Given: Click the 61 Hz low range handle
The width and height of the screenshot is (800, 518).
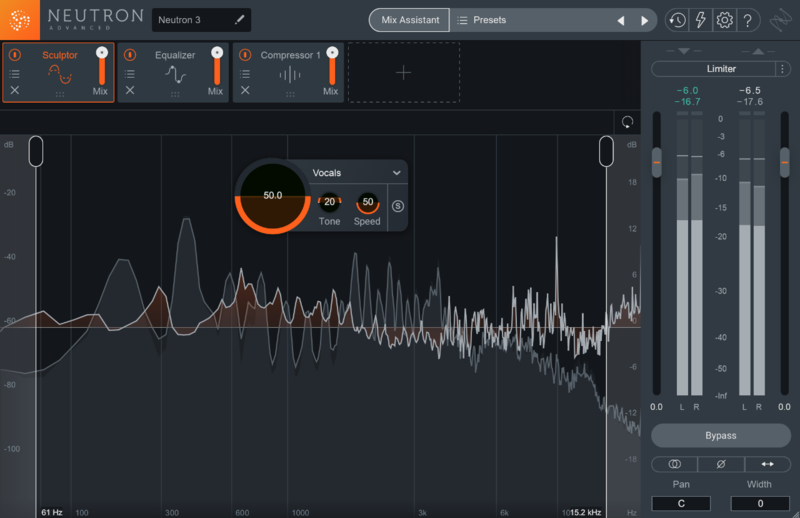Looking at the screenshot, I should click(36, 151).
